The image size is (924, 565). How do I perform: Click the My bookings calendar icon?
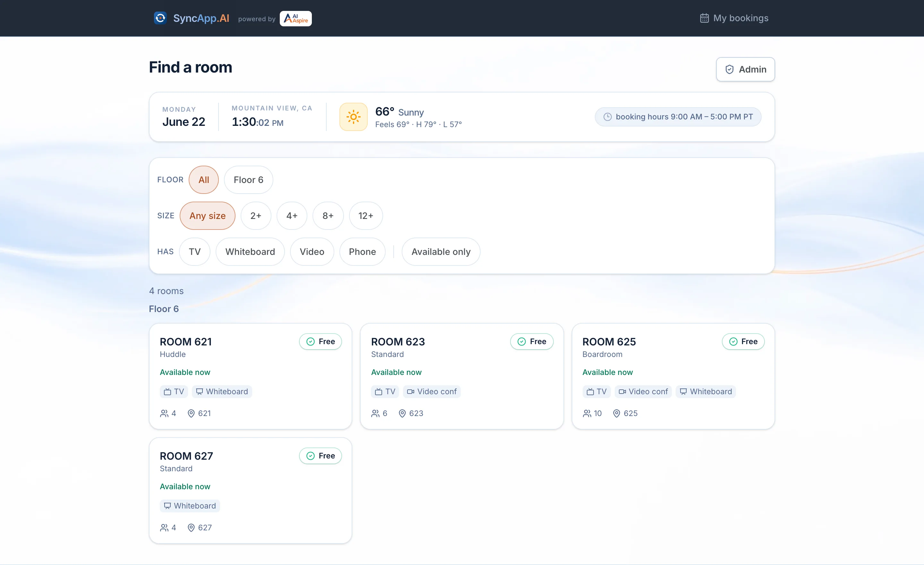tap(704, 18)
